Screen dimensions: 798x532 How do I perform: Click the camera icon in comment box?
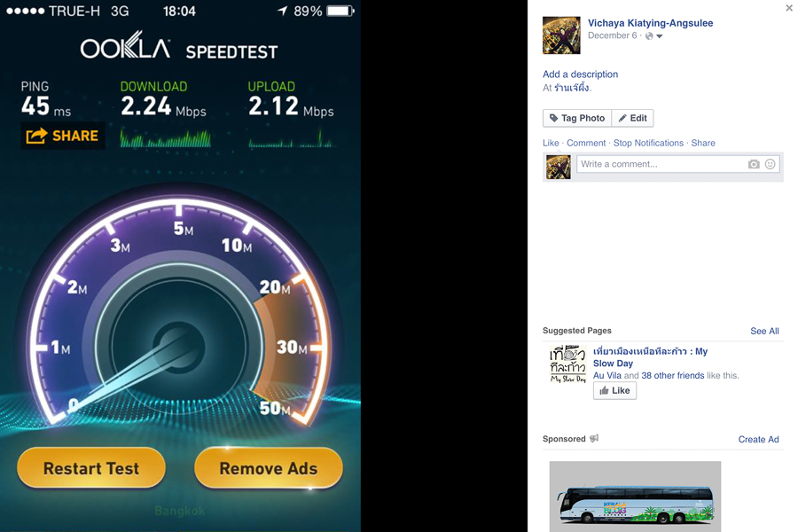pos(753,164)
